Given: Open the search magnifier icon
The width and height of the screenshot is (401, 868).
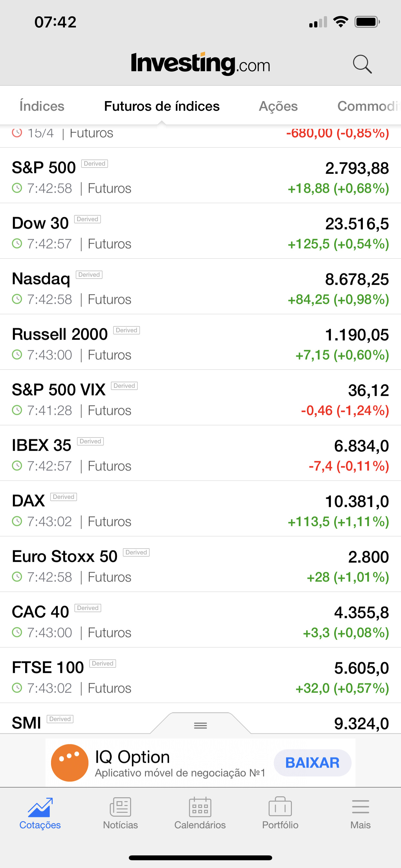Looking at the screenshot, I should point(362,64).
